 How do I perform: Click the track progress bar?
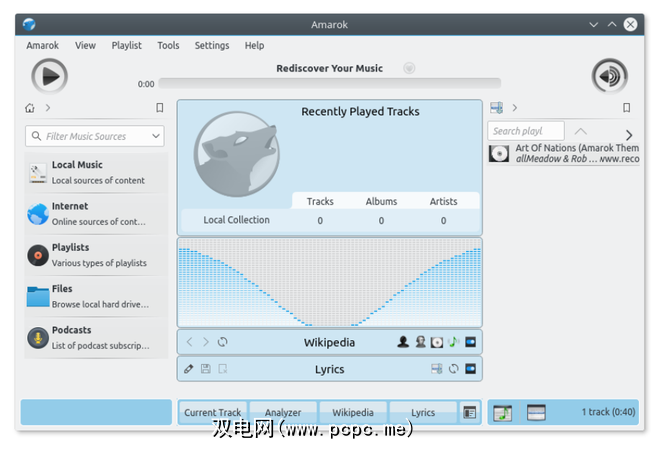329,83
